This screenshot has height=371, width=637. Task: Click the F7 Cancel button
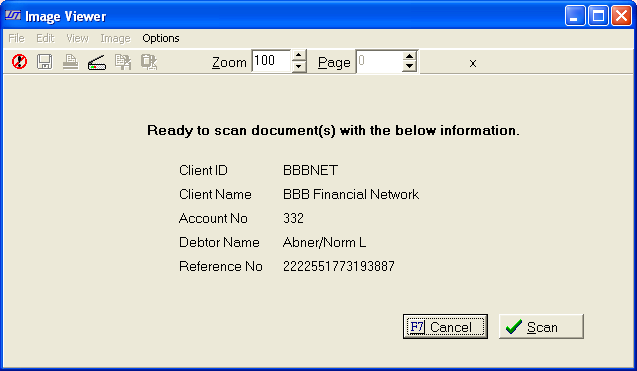point(445,326)
